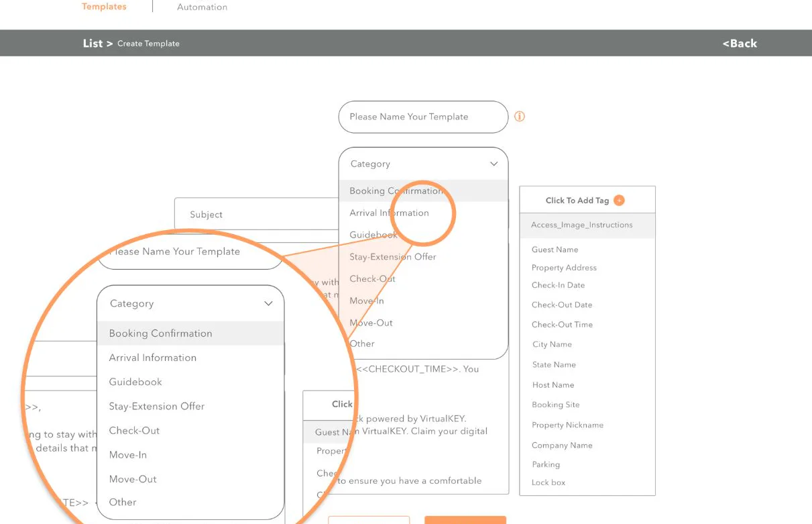812x524 pixels.
Task: Click the Subject input field
Action: (256, 214)
